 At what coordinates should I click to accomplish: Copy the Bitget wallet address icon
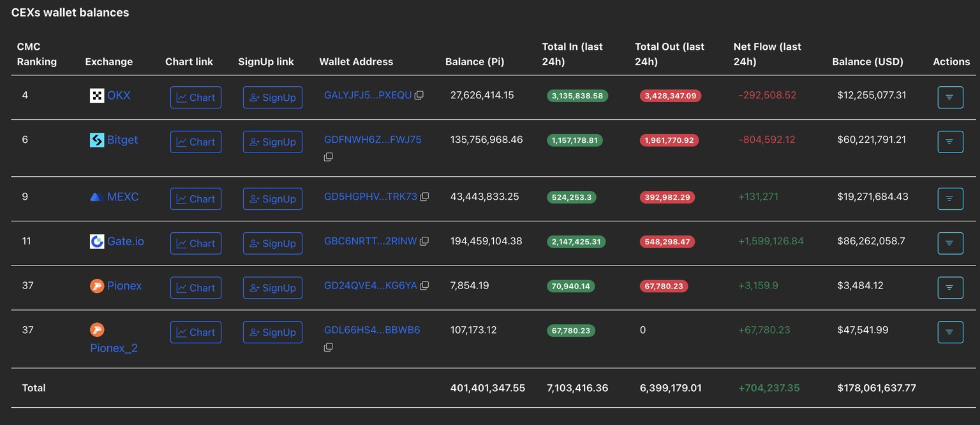[x=329, y=157]
